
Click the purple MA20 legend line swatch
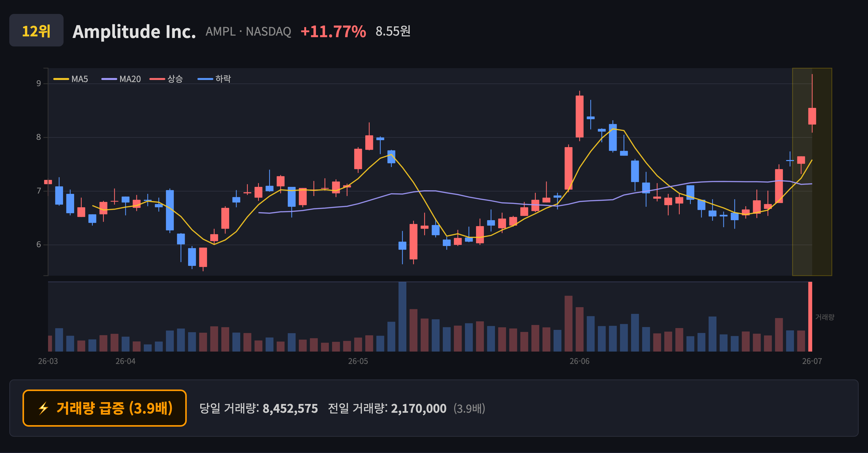click(x=109, y=79)
